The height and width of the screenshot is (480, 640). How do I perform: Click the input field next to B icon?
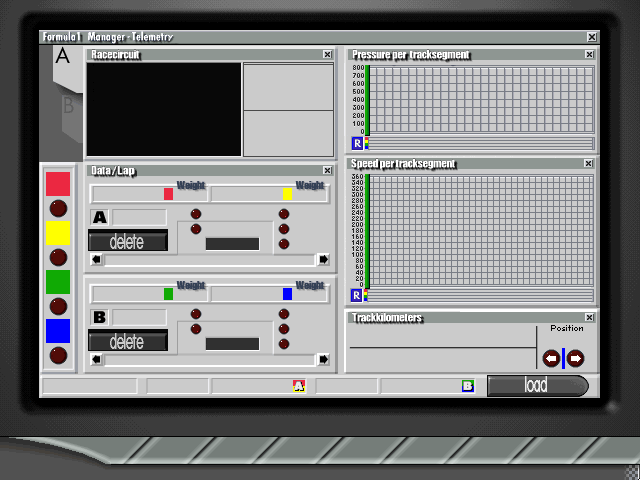point(139,317)
